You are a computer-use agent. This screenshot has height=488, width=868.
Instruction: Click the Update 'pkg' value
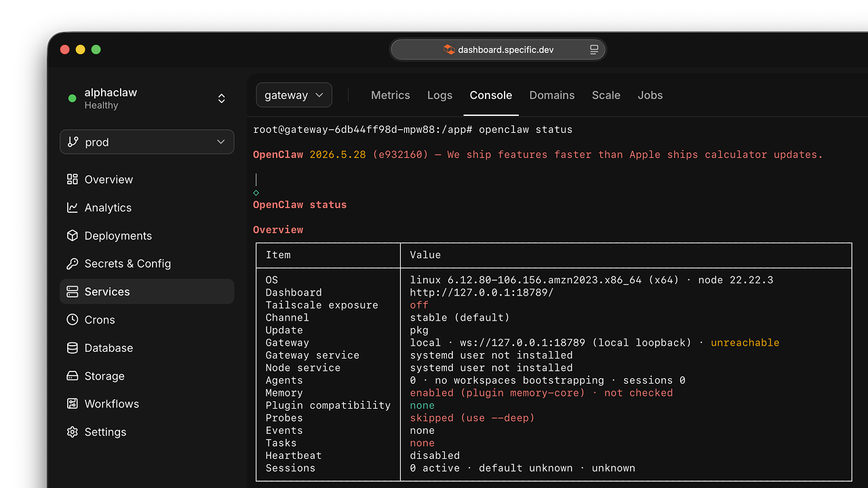pyautogui.click(x=419, y=330)
